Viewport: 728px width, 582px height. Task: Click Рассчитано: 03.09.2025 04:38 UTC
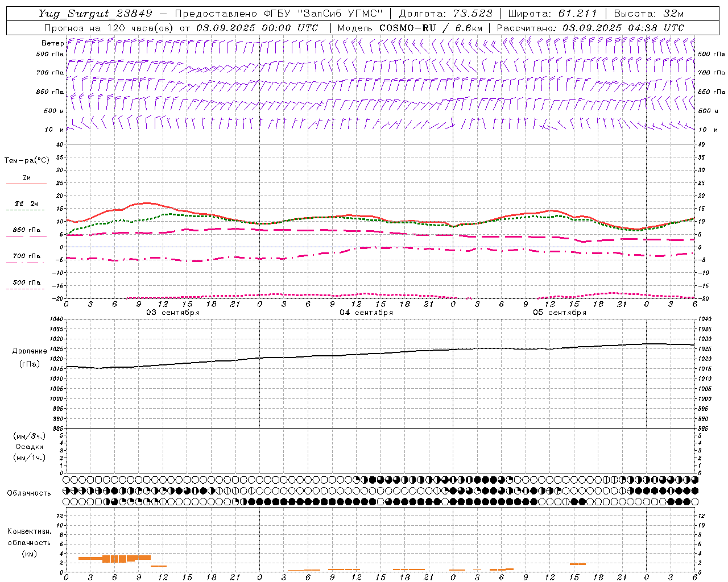590,28
